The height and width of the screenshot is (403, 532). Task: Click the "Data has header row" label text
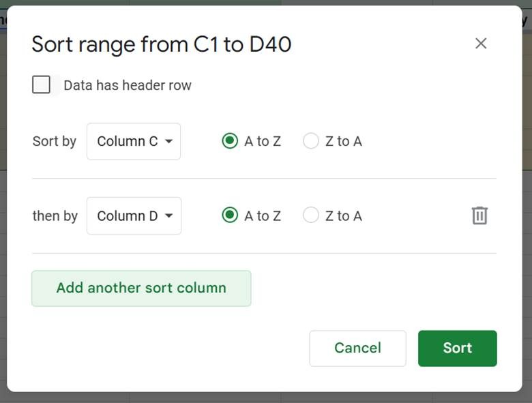point(128,86)
